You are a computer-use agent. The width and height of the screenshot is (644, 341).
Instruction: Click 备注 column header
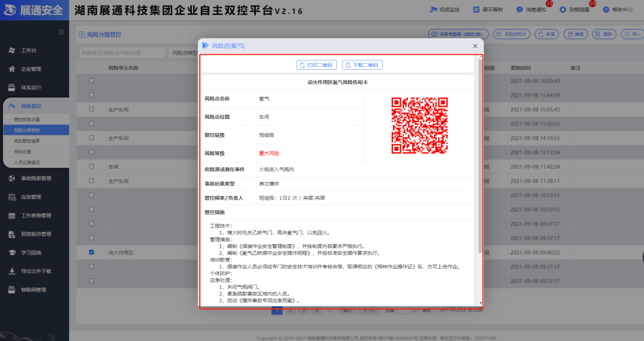coord(575,68)
